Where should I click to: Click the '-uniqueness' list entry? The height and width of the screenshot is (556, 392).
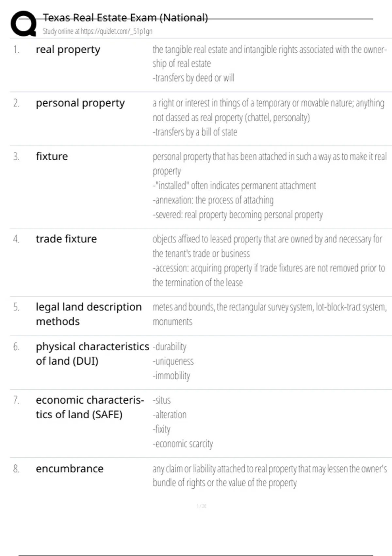[x=173, y=361]
